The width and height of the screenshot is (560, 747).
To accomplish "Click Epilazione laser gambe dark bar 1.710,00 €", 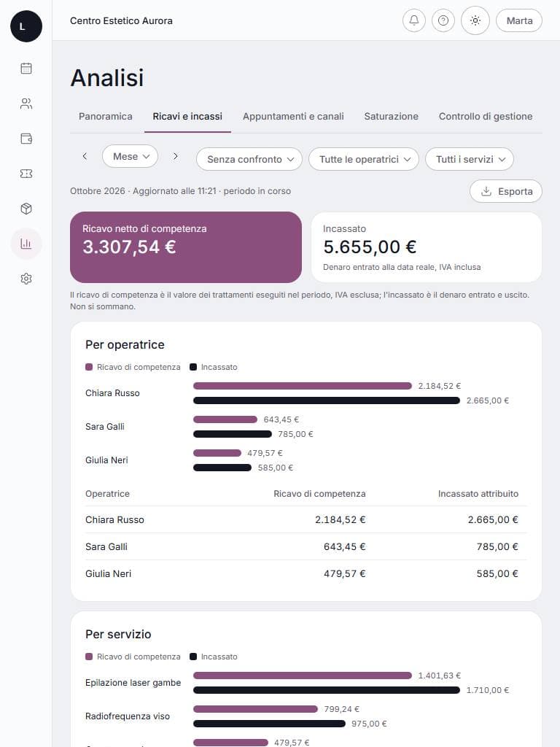I will [x=327, y=690].
